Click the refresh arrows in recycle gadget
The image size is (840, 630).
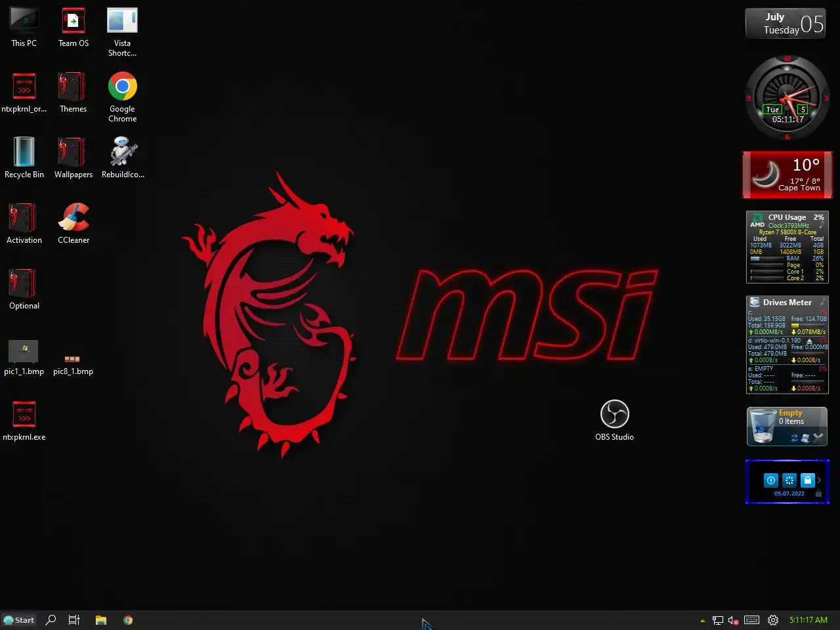point(794,438)
